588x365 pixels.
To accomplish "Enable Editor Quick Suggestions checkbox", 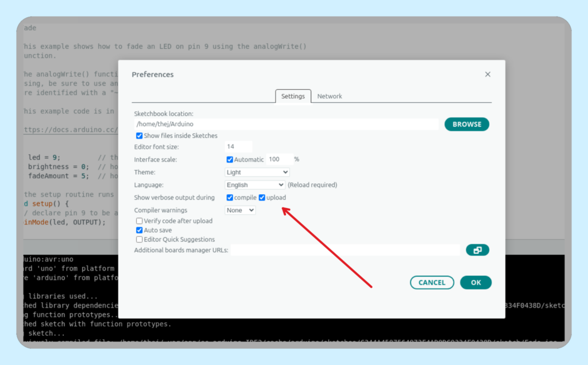I will tap(139, 239).
